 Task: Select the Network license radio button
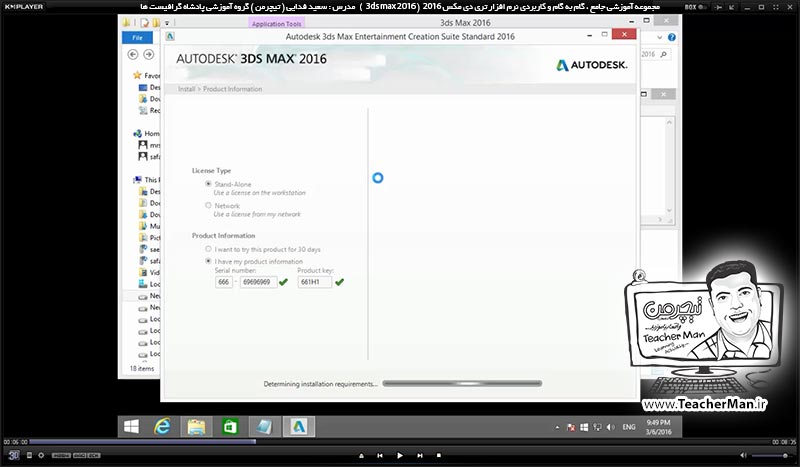(x=208, y=205)
